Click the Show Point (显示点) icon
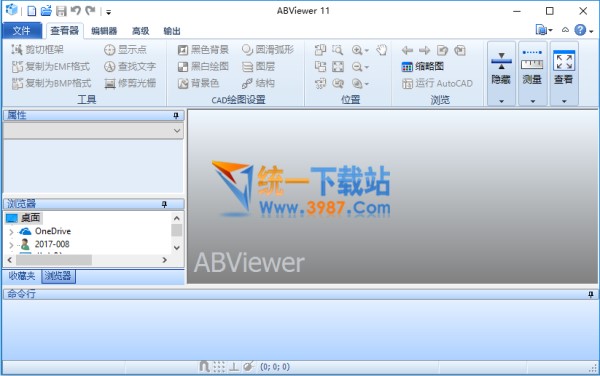Viewport: 600px width, 376px height. click(109, 50)
